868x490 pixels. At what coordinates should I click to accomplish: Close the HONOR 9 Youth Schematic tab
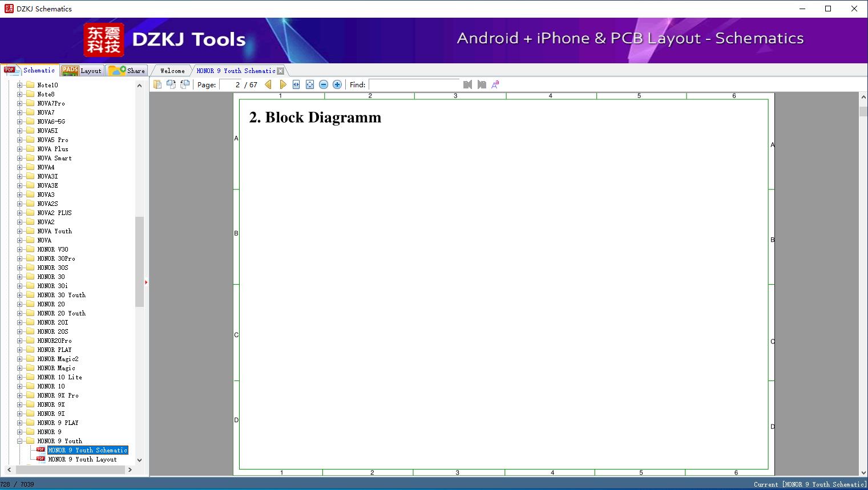(280, 71)
